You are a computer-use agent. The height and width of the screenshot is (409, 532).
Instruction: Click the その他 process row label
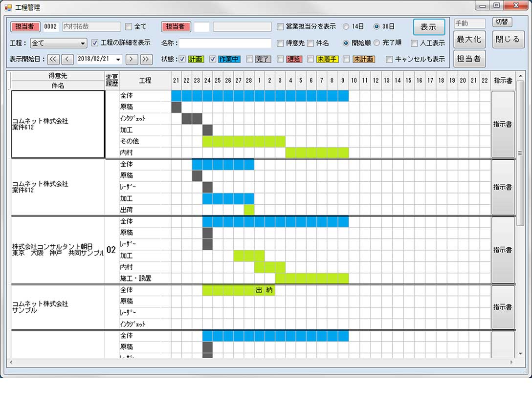129,141
